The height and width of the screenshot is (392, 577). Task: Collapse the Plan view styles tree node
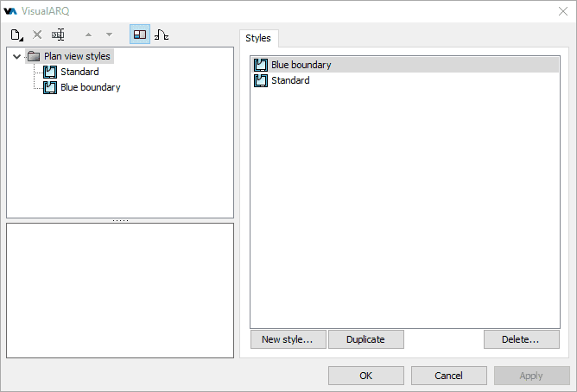point(16,56)
